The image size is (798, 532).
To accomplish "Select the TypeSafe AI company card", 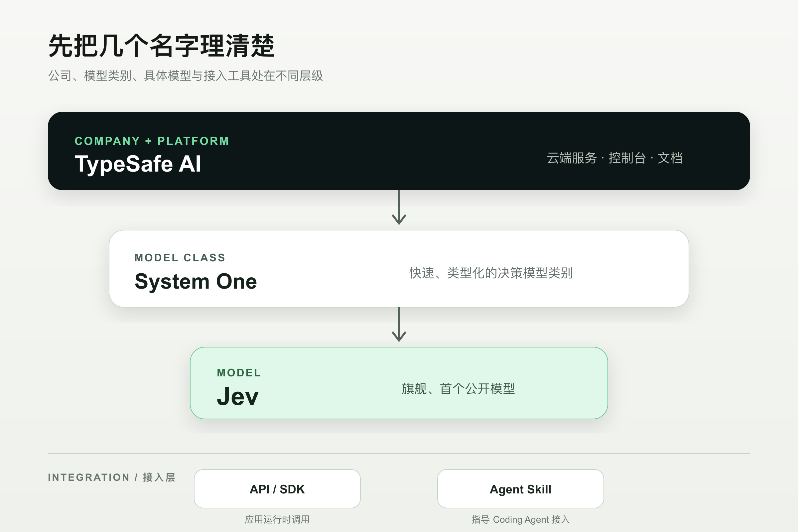I will pos(399,151).
